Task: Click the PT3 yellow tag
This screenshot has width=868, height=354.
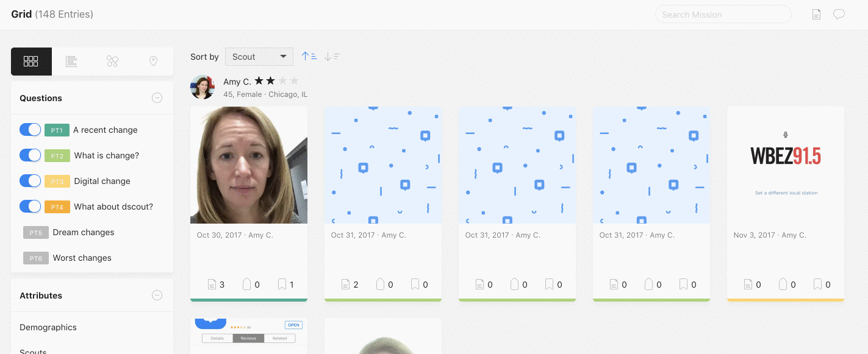Action: [x=57, y=181]
